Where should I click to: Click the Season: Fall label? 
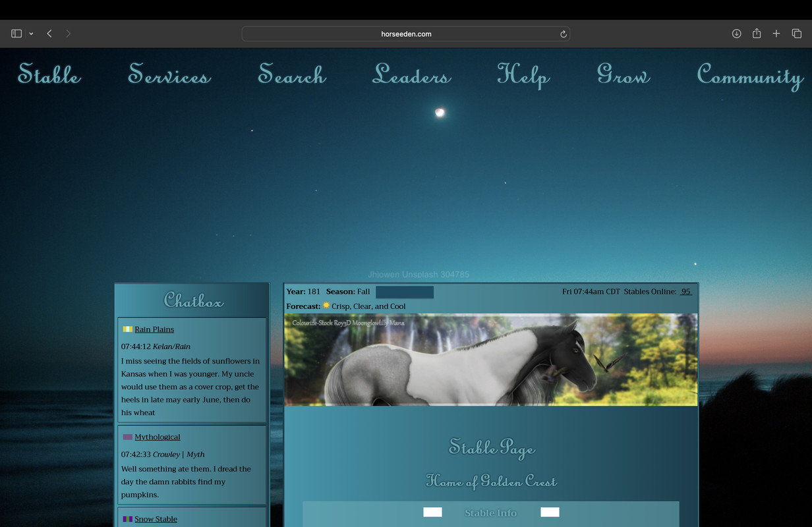[348, 292]
